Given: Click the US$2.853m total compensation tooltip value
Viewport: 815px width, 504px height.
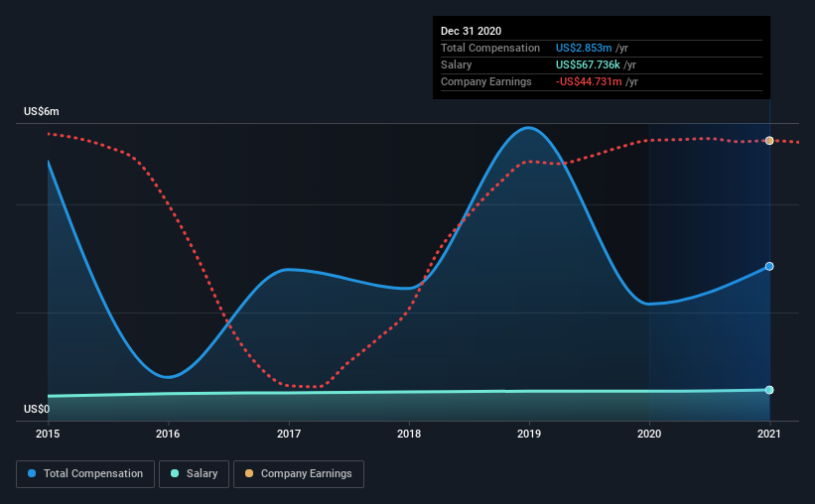Looking at the screenshot, I should (x=584, y=48).
